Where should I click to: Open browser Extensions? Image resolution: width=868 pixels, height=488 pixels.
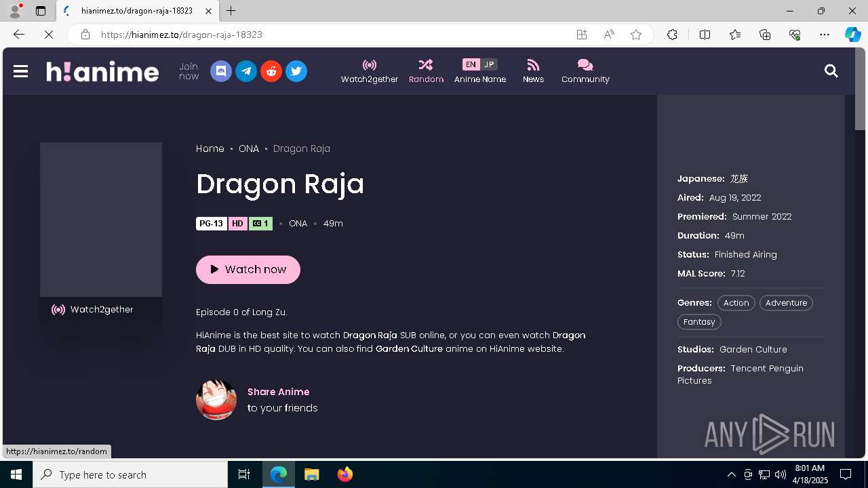pos(672,35)
